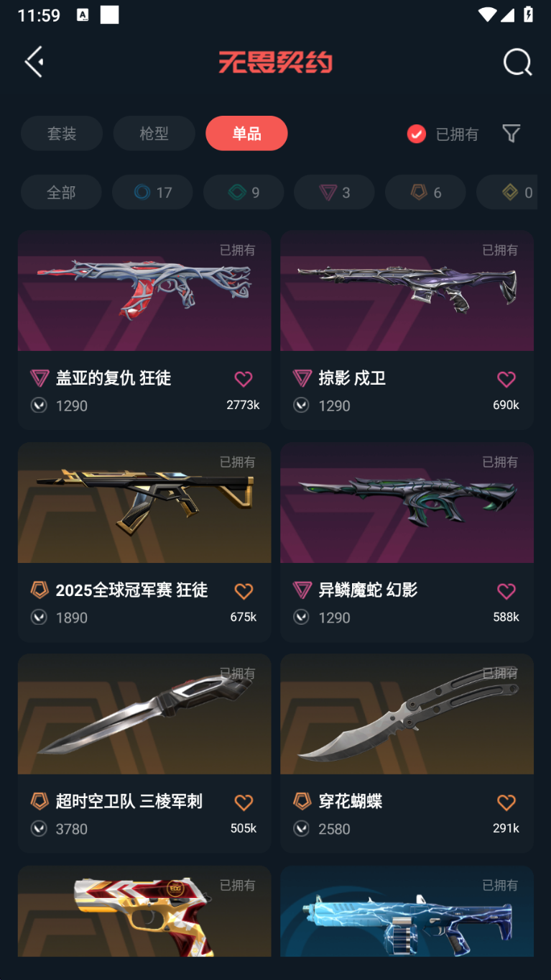Filter by green diamond tier with 9
Image resolution: width=551 pixels, height=980 pixels.
(244, 193)
